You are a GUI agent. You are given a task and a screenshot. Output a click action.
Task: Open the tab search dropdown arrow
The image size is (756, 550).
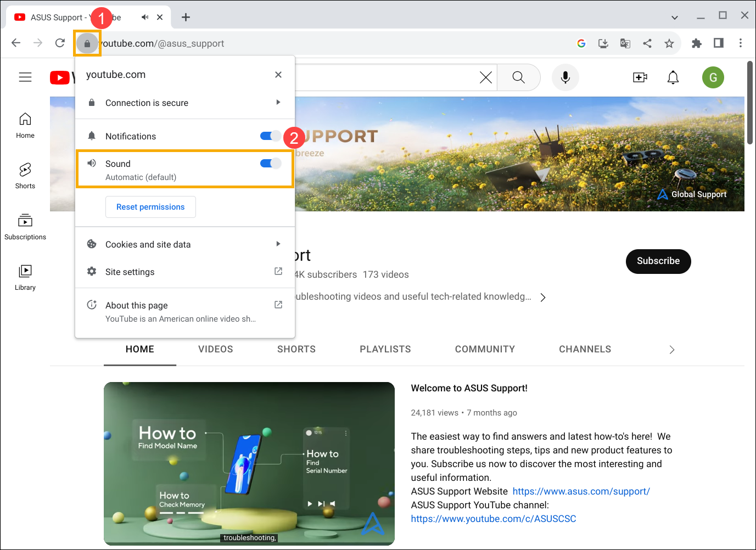pyautogui.click(x=675, y=18)
